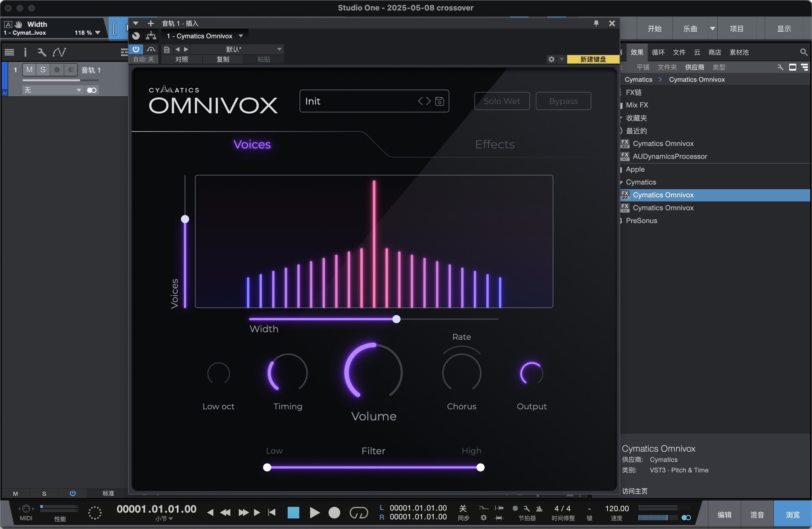Click the 访问主页 link
This screenshot has width=812, height=529.
(635, 491)
